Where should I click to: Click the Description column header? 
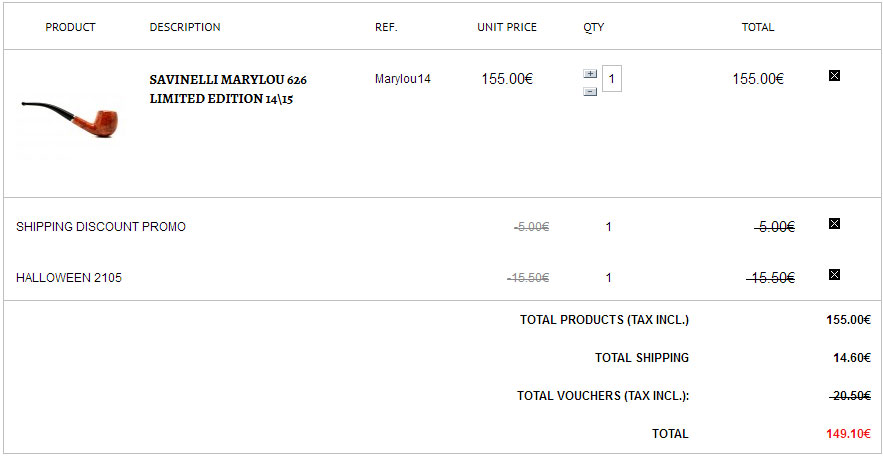click(185, 27)
